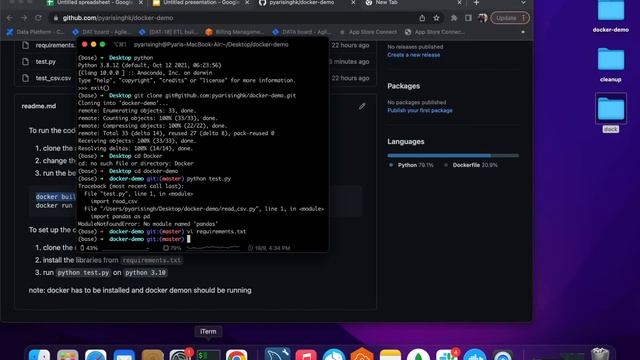Launch MySQL Workbench from the dock
This screenshot has width=640, height=360.
click(x=278, y=354)
